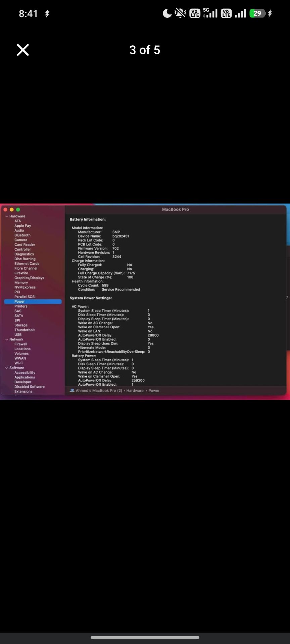This screenshot has height=644, width=290.
Task: Open the Bluetooth sidebar entry
Action: pos(22,235)
